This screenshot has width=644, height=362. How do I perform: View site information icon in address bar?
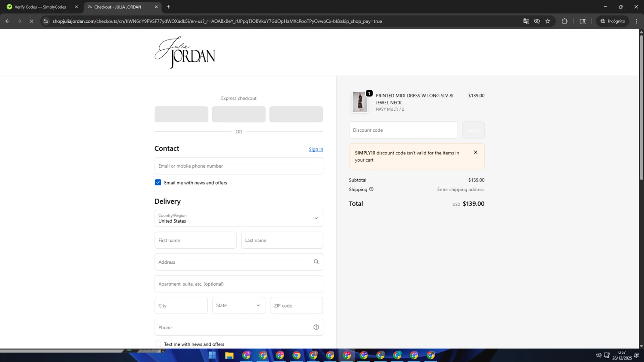coord(46,21)
